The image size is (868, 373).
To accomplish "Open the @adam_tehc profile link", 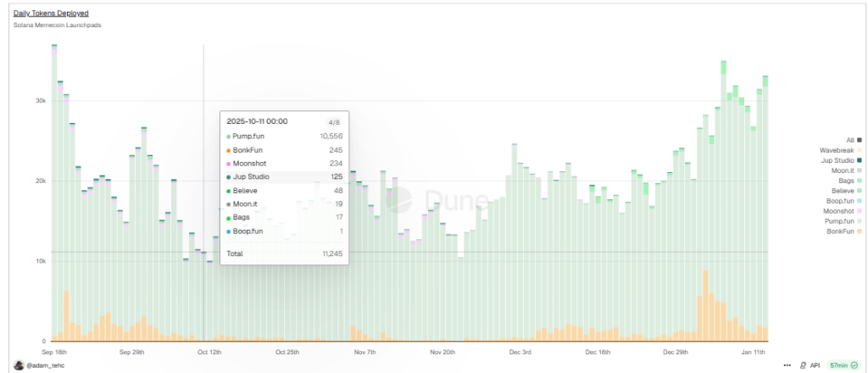I will (45, 365).
